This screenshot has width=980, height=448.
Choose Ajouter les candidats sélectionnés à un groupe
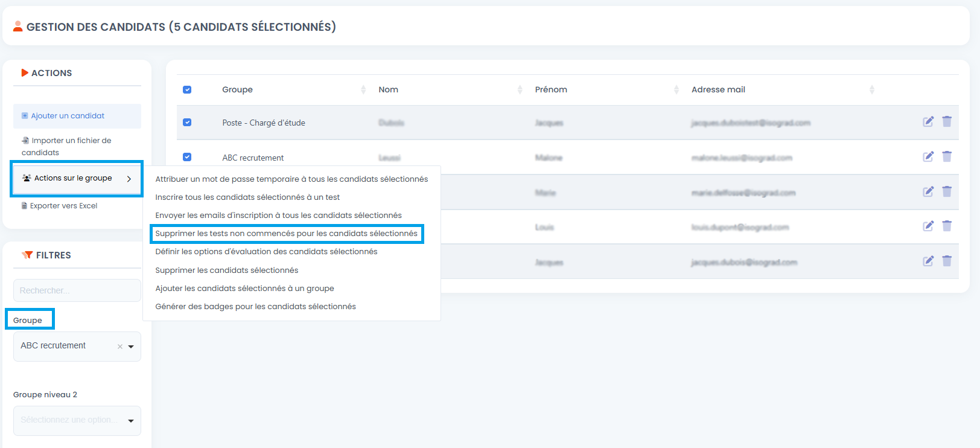click(244, 288)
